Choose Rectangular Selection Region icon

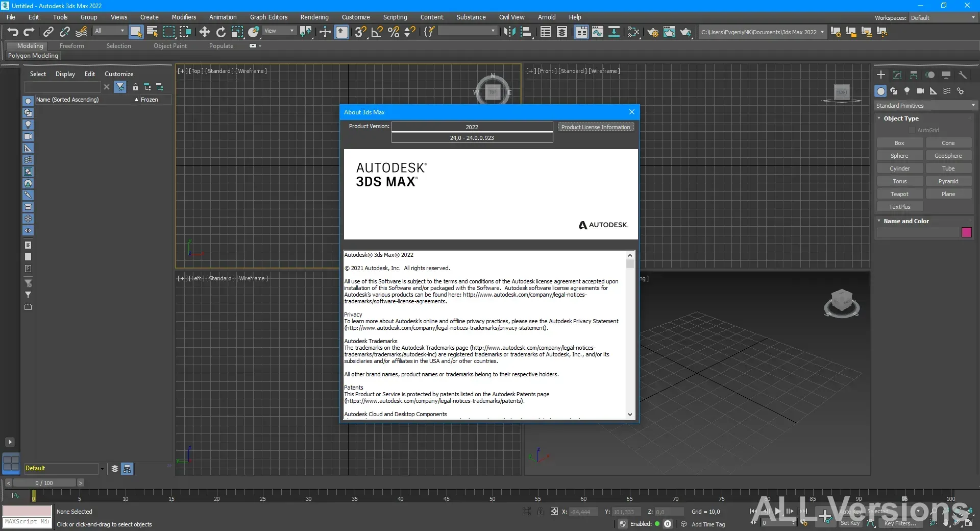168,32
